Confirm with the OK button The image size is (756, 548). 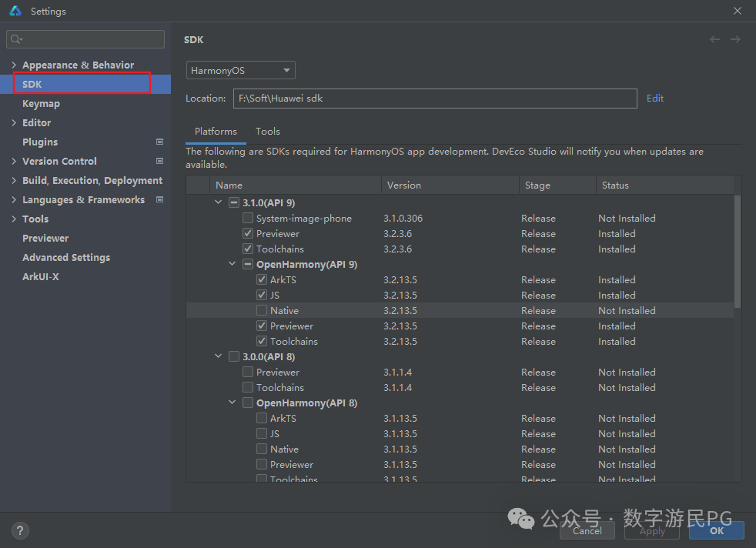(717, 530)
